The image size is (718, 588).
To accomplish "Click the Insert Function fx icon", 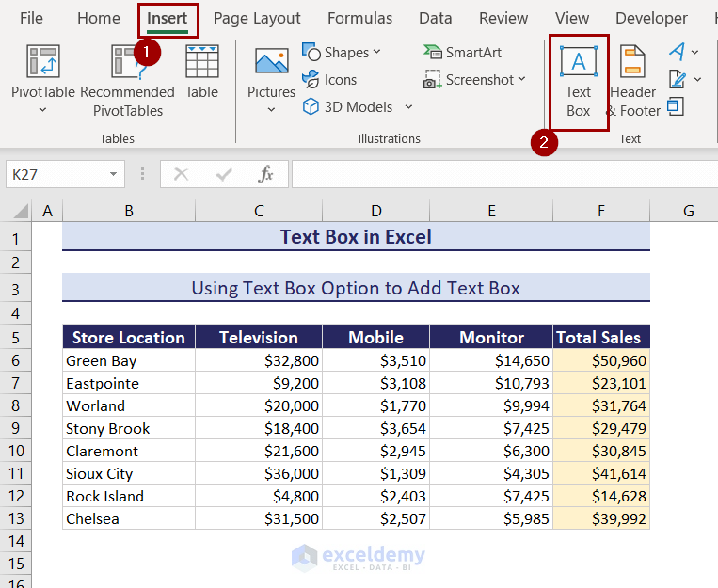I will click(266, 174).
